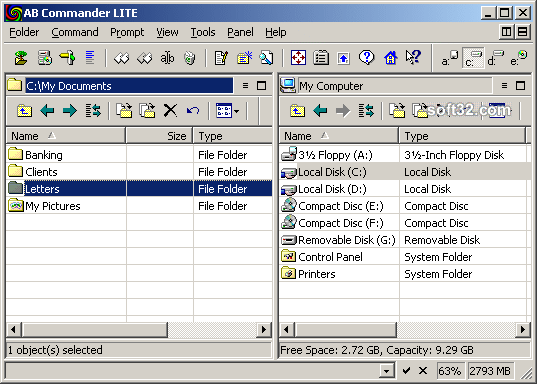Screen dimensions: 537x384
Task: Click the notepad with pencil toolbar icon
Action: 221,58
